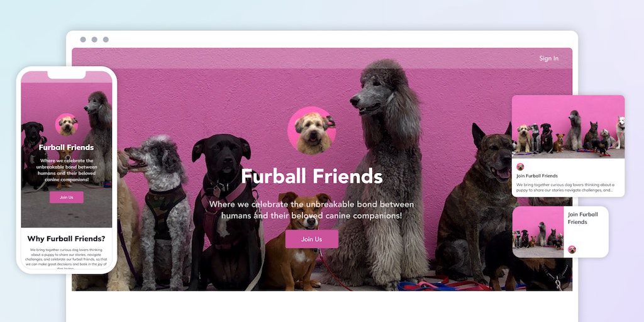Click the round dog avatar on phone
Image resolution: width=644 pixels, height=322 pixels.
pyautogui.click(x=67, y=125)
